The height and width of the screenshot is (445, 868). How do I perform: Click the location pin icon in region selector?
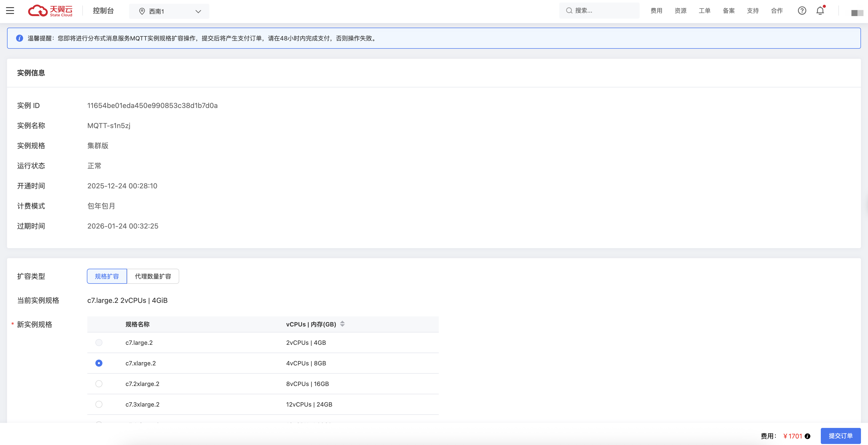pyautogui.click(x=142, y=12)
